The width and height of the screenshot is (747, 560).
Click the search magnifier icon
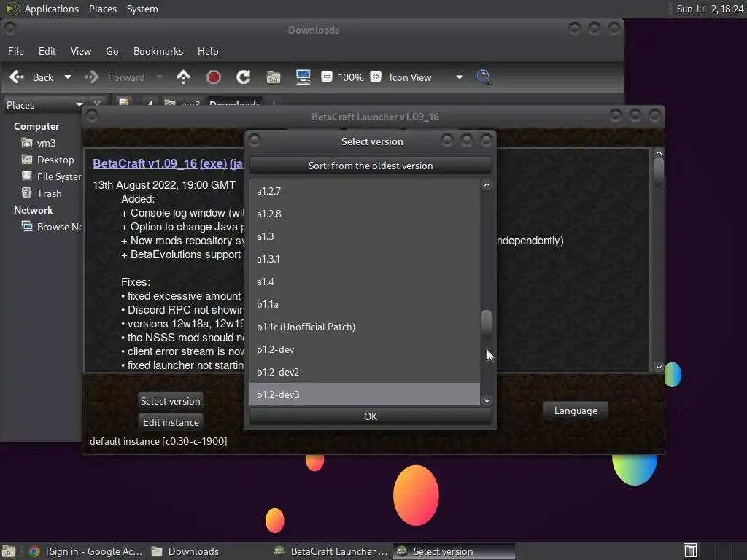click(484, 77)
